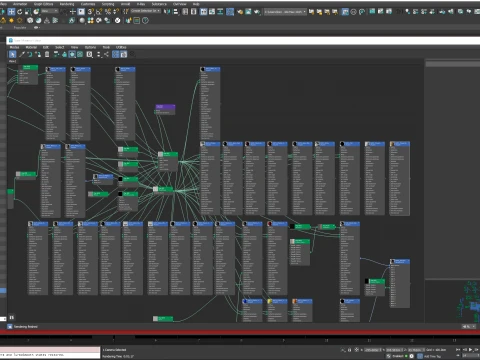Open Render Setup teapot icon
The height and width of the screenshot is (360, 480).
coord(240,12)
